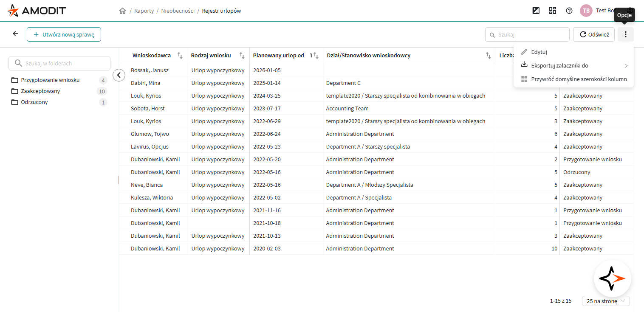Select Edytuj from options menu

point(539,52)
